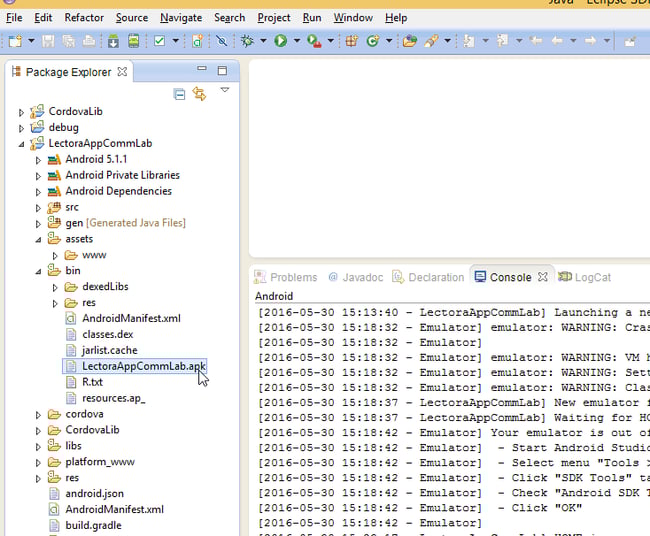Click the Back navigation arrow icon

tap(557, 41)
